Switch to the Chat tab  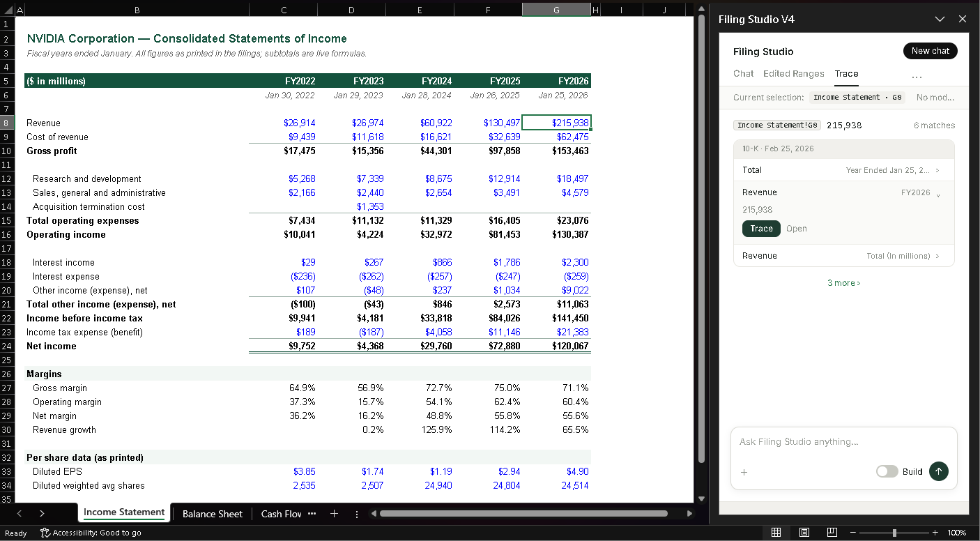point(743,73)
